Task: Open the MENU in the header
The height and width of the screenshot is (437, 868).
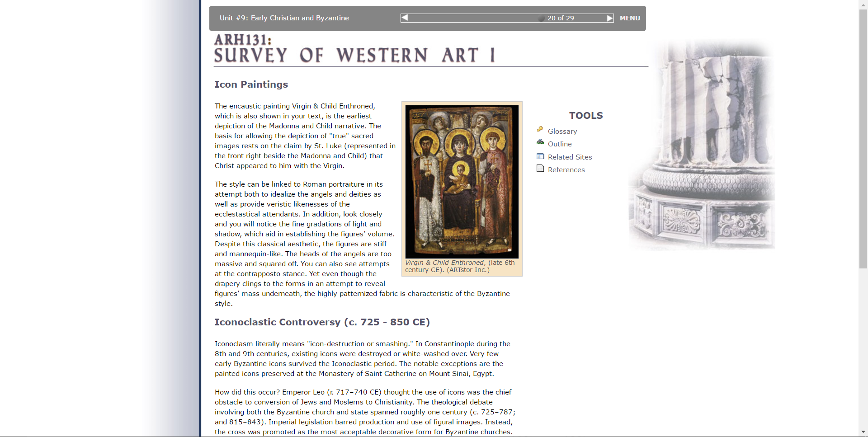Action: 630,18
